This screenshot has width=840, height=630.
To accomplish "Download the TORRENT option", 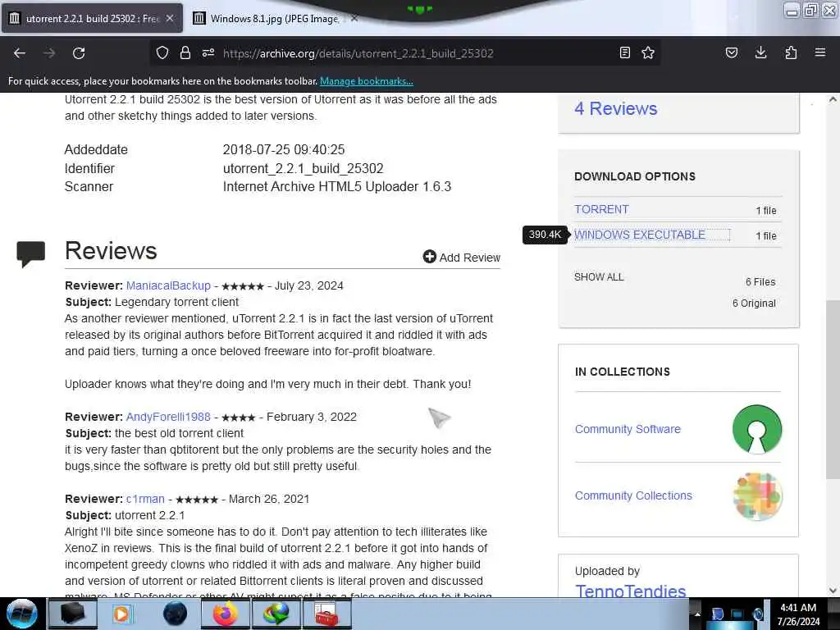I will (x=601, y=209).
